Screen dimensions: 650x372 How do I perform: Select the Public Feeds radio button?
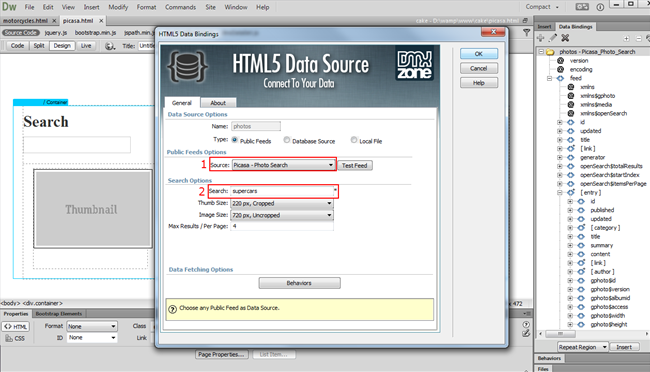tap(235, 140)
